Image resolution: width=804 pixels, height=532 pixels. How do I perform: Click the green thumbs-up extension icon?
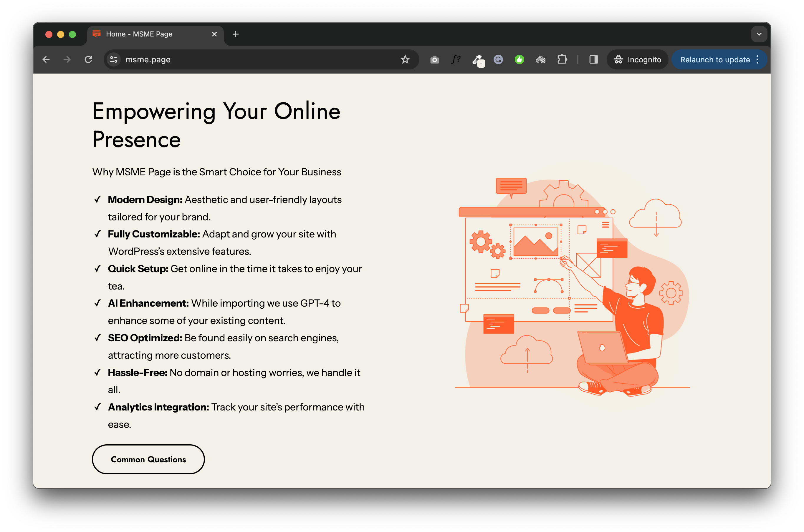click(519, 60)
